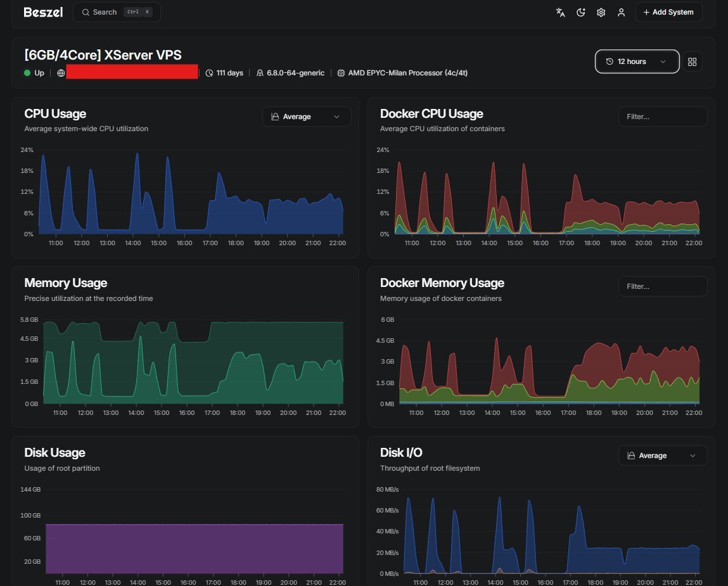
Task: Click the purple Disk Usage chart area
Action: [x=194, y=548]
